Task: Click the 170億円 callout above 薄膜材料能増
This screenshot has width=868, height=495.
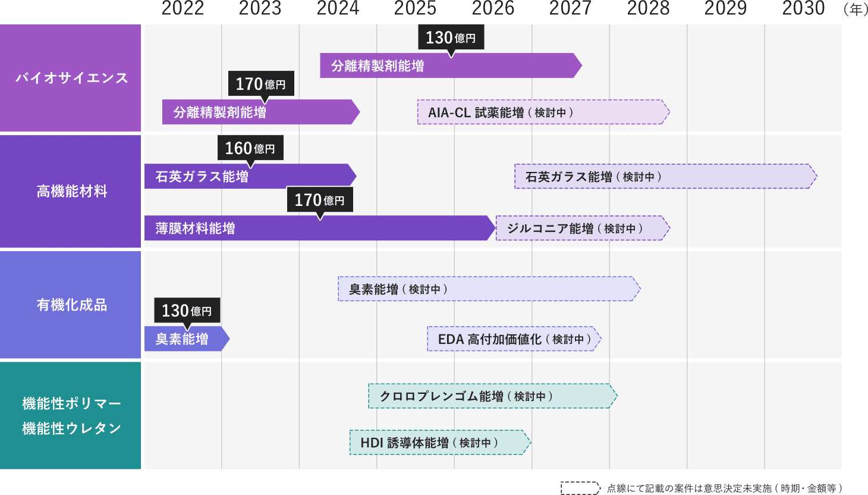Action: point(320,200)
